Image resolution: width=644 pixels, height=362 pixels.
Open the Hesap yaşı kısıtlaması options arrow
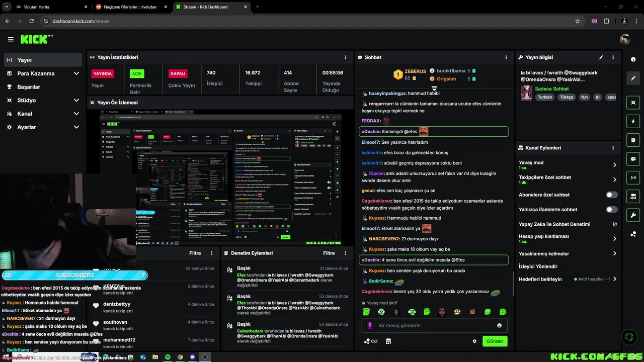[x=614, y=239]
